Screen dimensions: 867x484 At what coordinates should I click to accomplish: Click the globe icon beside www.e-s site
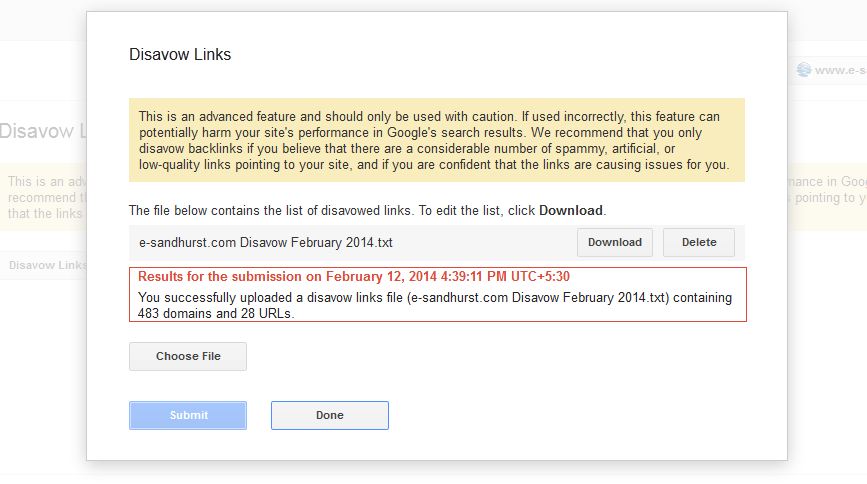pos(803,70)
